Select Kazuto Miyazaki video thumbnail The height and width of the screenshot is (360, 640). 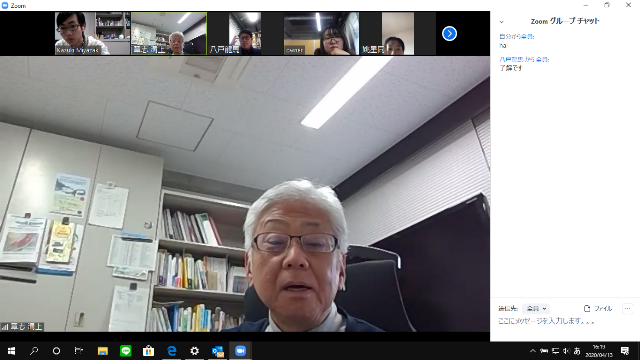pos(93,33)
